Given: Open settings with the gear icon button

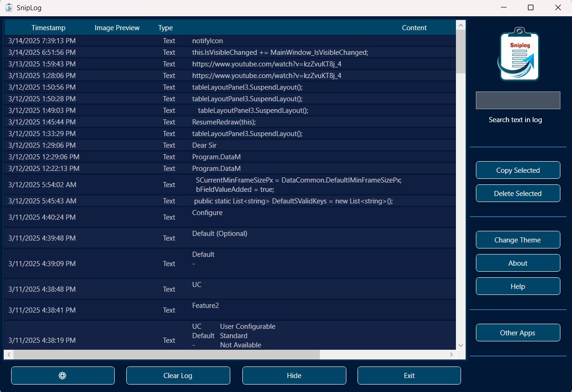Looking at the screenshot, I should 63,376.
